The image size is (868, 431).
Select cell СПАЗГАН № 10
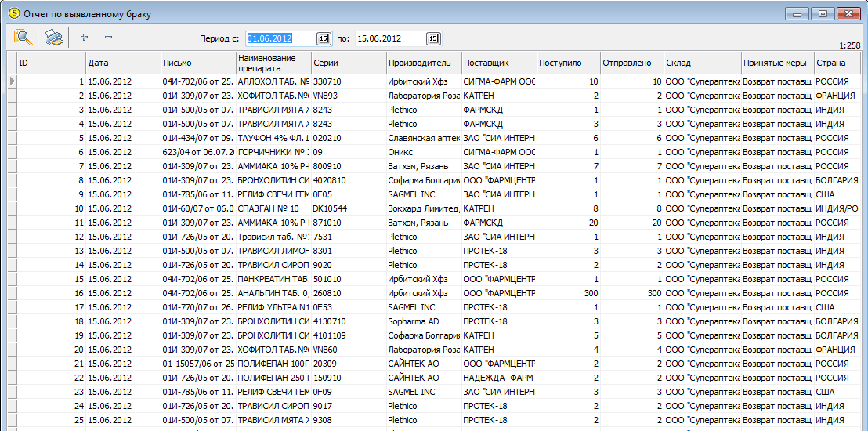tap(274, 208)
